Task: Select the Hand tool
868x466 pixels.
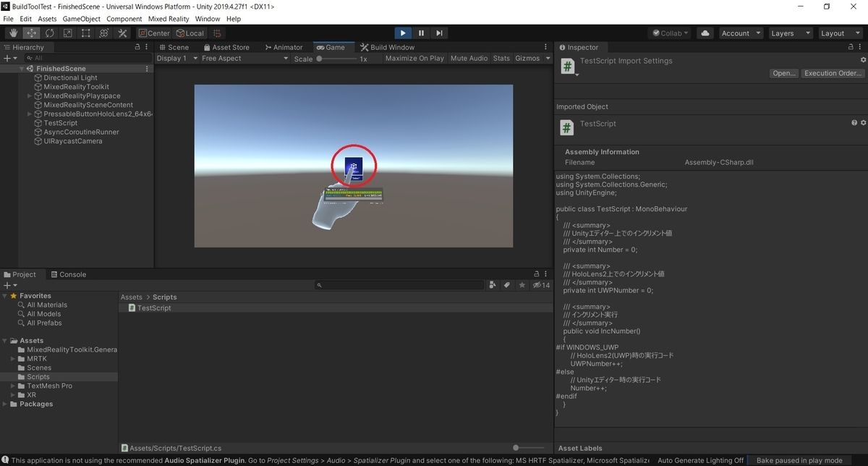Action: point(14,33)
